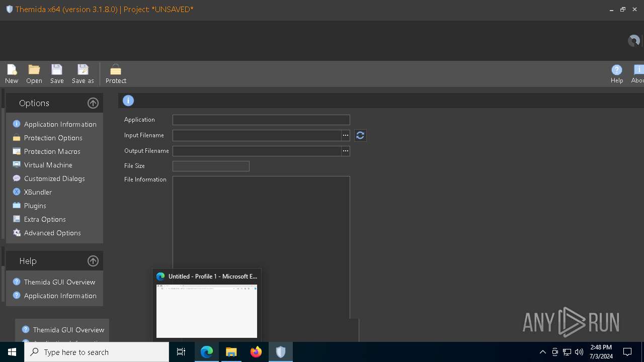This screenshot has width=644, height=362.
Task: Go to Virtual Machine settings
Action: (42, 165)
